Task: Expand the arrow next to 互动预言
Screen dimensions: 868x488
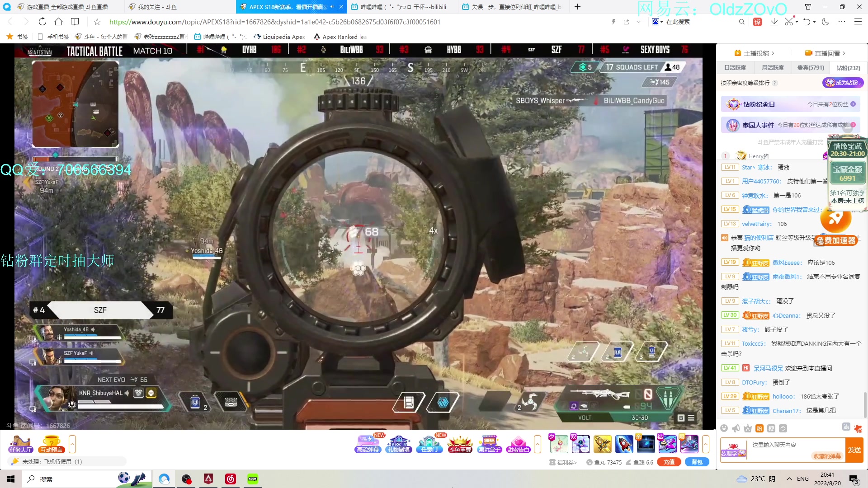Action: [72, 444]
